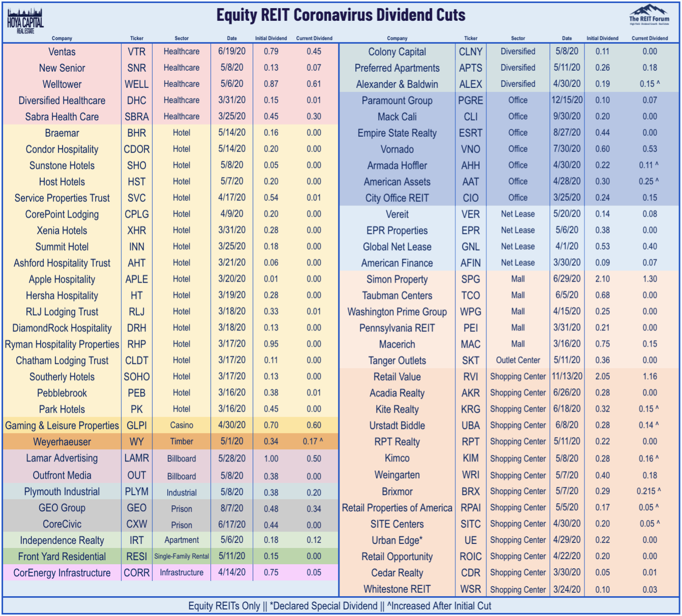Select the Retail Value date 11/13/20
Image resolution: width=682 pixels, height=616 pixels.
567,377
